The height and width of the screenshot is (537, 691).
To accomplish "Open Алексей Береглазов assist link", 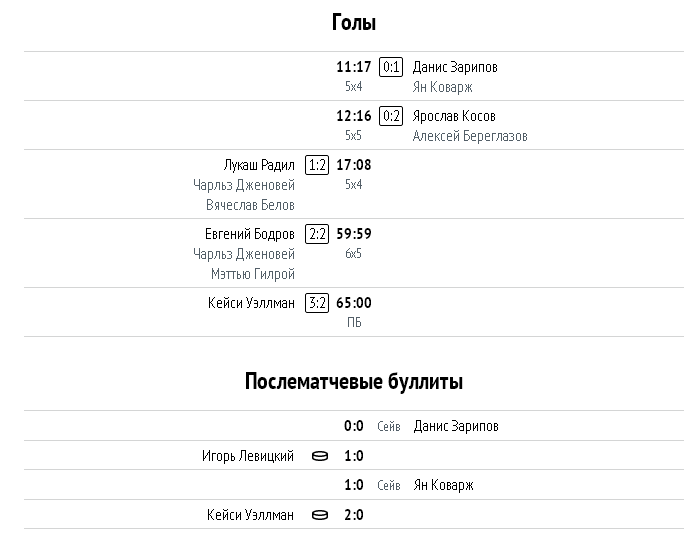I will 470,136.
